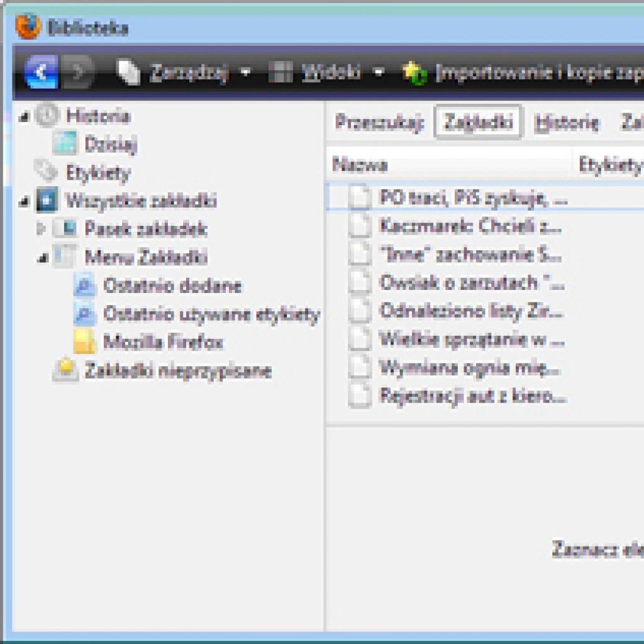Open the Zarządzaj organize menu

point(183,73)
